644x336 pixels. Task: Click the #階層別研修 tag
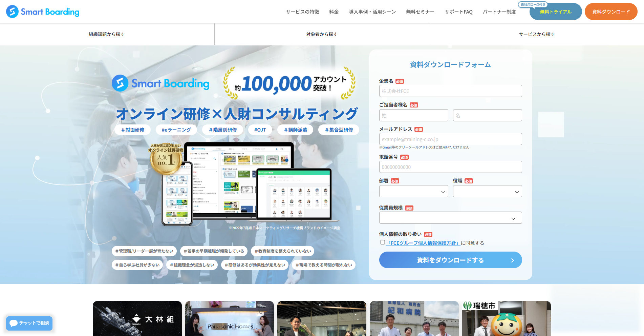[223, 130]
